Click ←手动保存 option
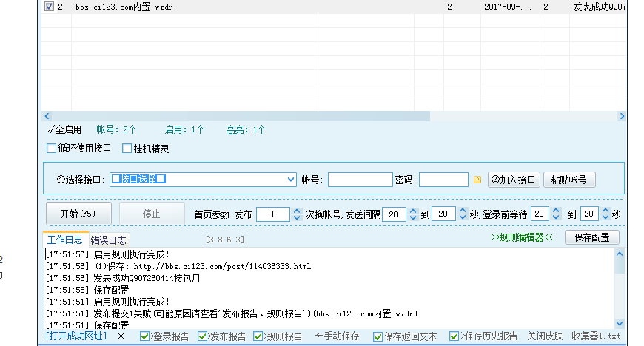The width and height of the screenshot is (644, 346). (x=338, y=336)
